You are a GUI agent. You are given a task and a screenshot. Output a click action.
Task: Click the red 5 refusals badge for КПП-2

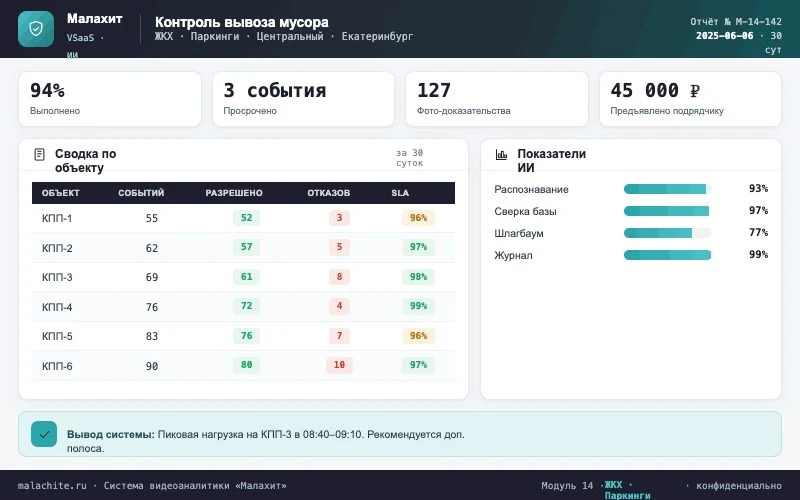tap(339, 247)
